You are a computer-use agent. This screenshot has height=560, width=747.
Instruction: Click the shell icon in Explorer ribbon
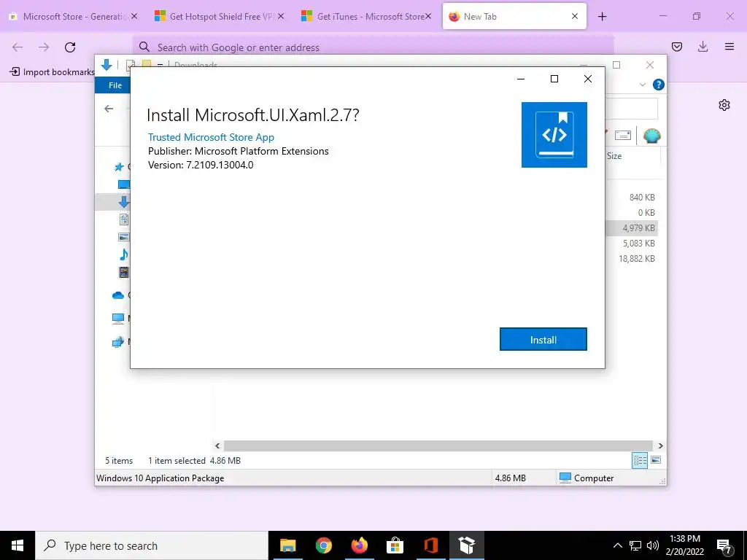click(x=651, y=136)
